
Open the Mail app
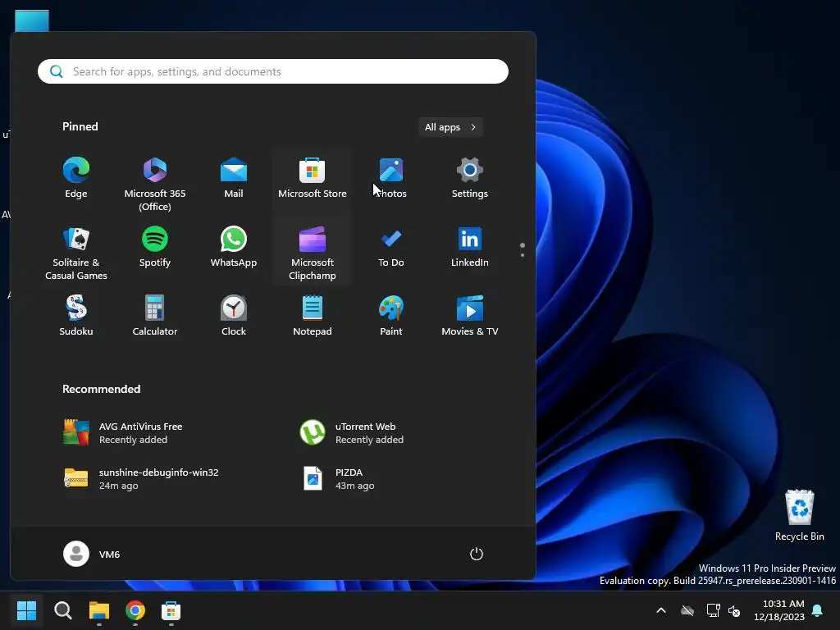(x=234, y=179)
